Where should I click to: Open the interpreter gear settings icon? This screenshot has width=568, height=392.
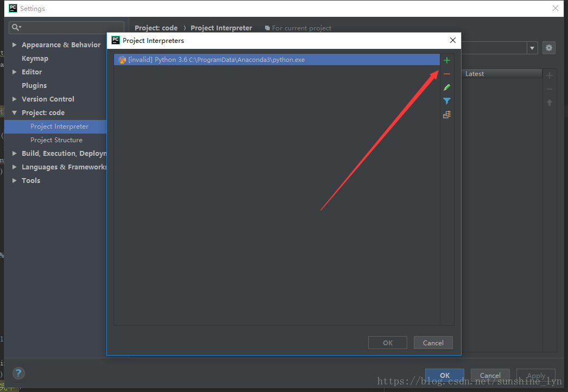point(549,48)
